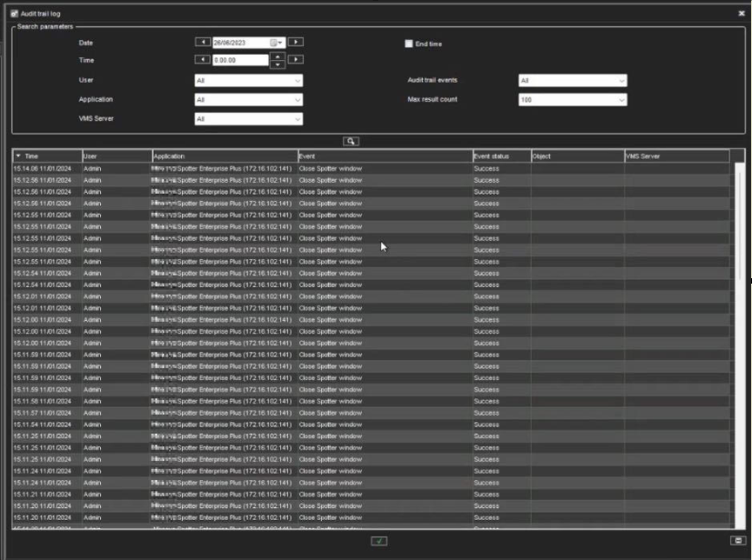The image size is (752, 560).
Task: Go to previous date with left arrow
Action: coord(203,42)
